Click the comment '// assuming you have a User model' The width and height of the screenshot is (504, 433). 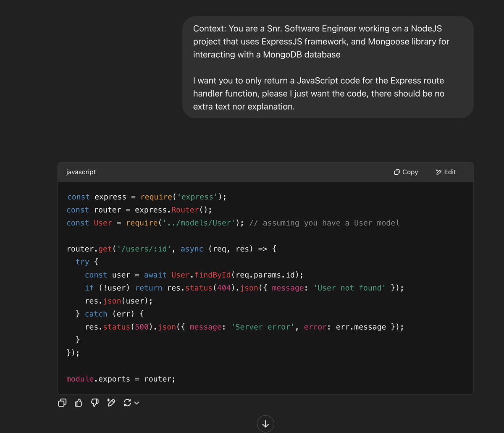point(325,223)
